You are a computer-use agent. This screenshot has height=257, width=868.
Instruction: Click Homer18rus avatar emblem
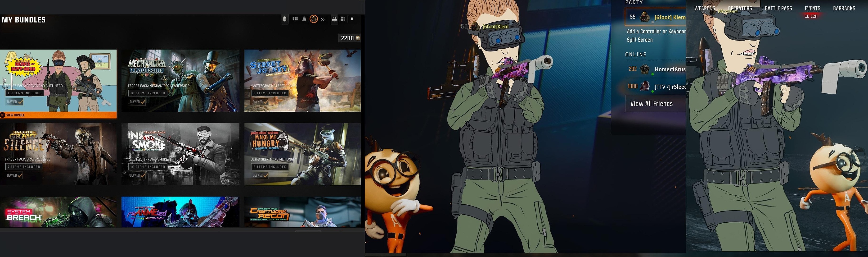[645, 69]
